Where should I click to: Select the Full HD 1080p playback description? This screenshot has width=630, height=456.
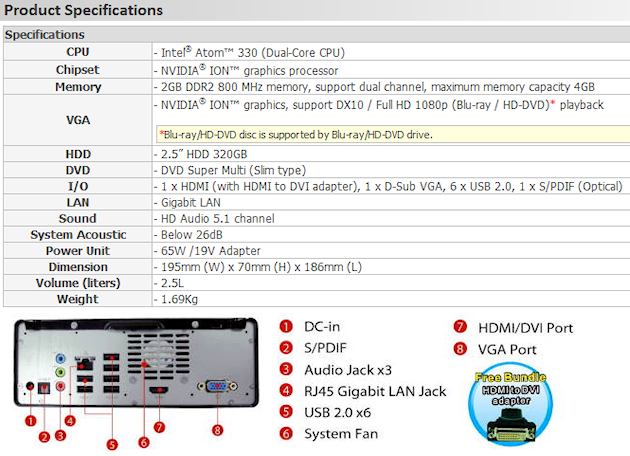pos(382,105)
